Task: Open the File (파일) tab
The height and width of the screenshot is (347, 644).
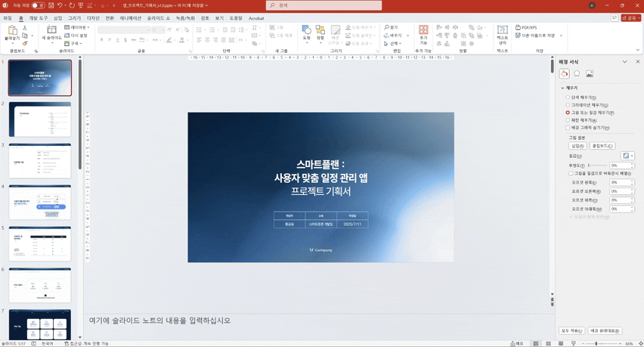Action: (8, 18)
